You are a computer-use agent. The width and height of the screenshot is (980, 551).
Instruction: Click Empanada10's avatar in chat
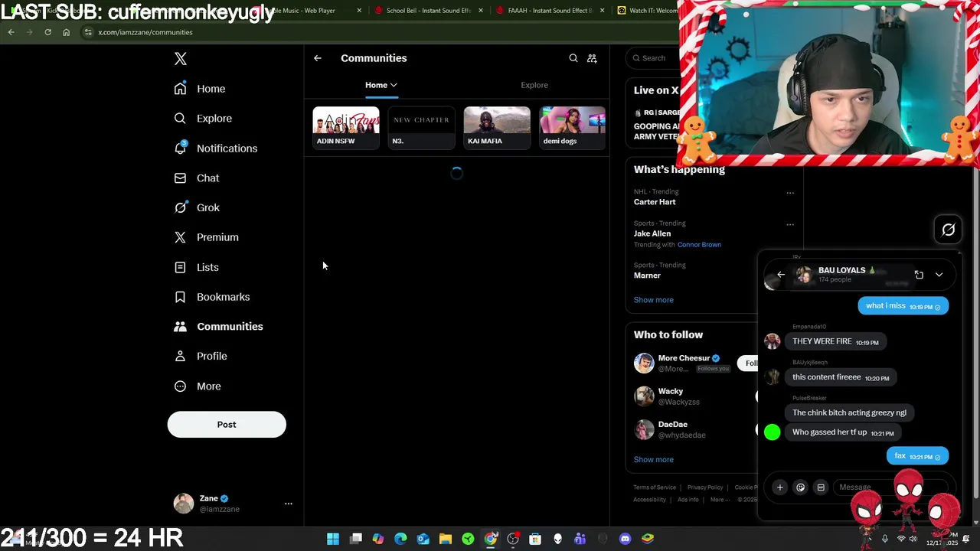pos(772,342)
